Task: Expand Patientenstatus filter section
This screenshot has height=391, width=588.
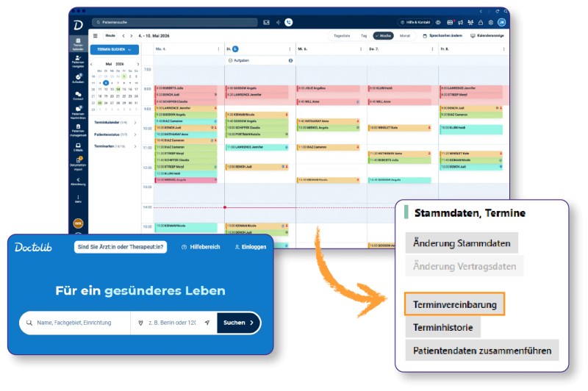Action: coord(115,134)
